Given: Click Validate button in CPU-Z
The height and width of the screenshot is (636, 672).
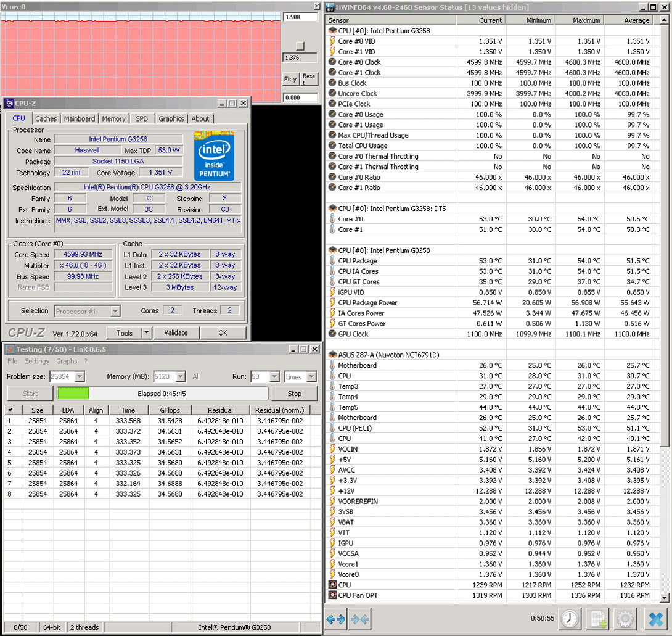Looking at the screenshot, I should [x=176, y=332].
